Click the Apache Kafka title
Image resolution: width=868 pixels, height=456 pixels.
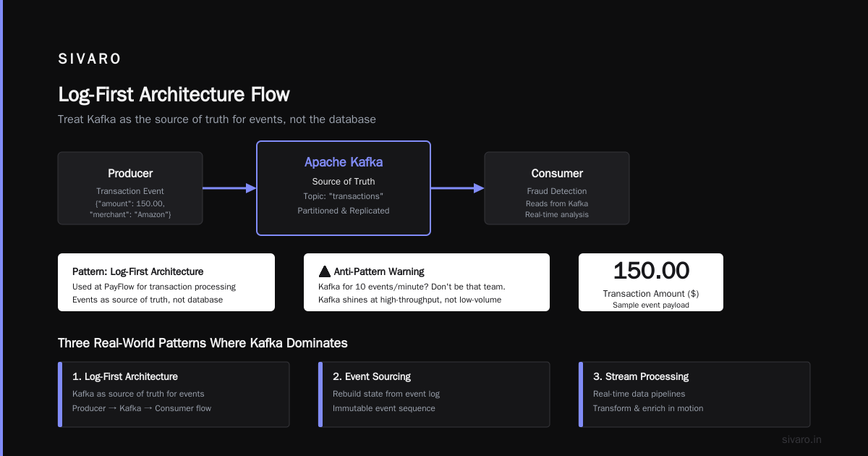344,162
